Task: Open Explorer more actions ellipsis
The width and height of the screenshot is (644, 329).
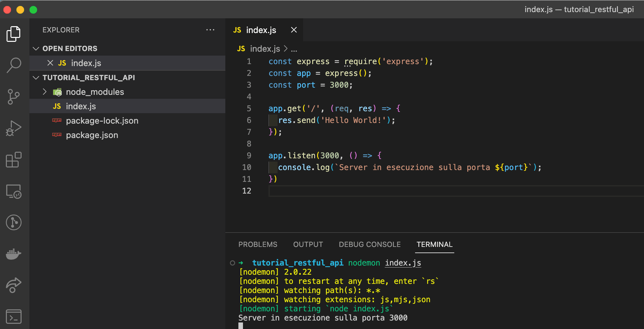Action: click(x=210, y=30)
